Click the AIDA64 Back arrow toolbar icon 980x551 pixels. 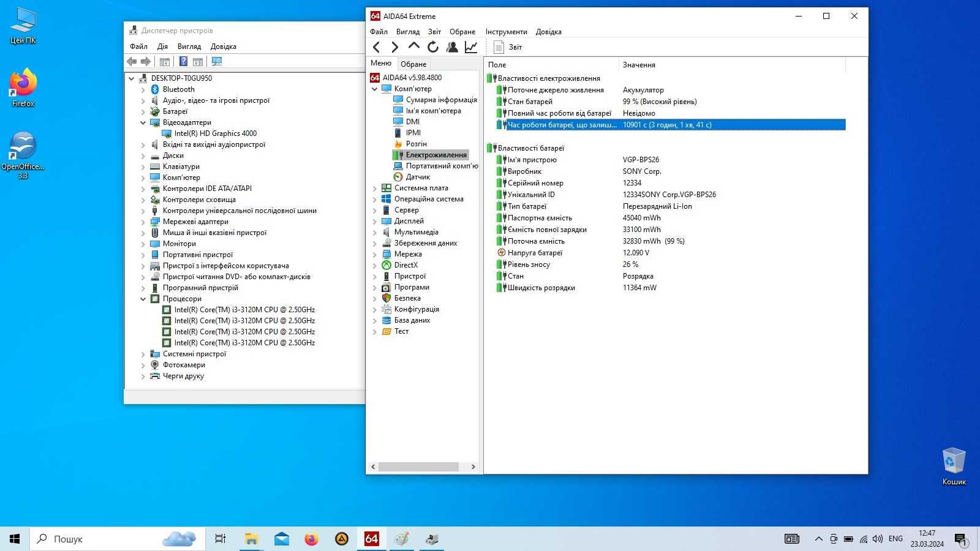click(377, 47)
